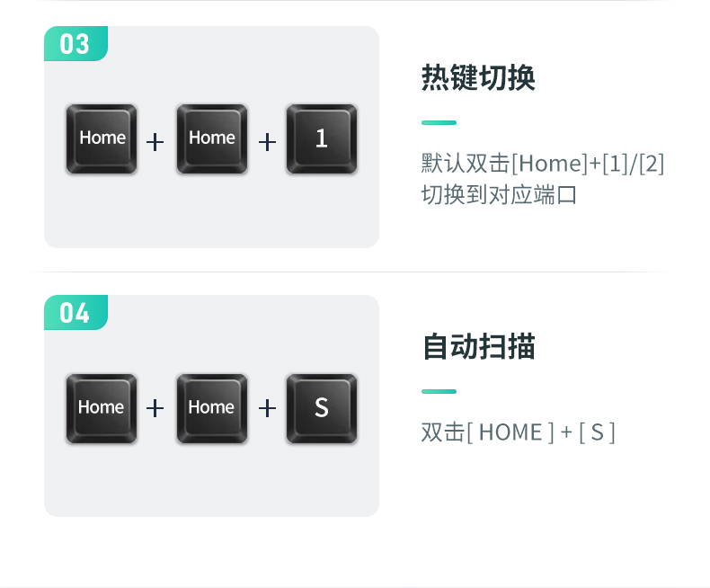
Task: Click the 切换到对应端口 text line
Action: coord(499,195)
